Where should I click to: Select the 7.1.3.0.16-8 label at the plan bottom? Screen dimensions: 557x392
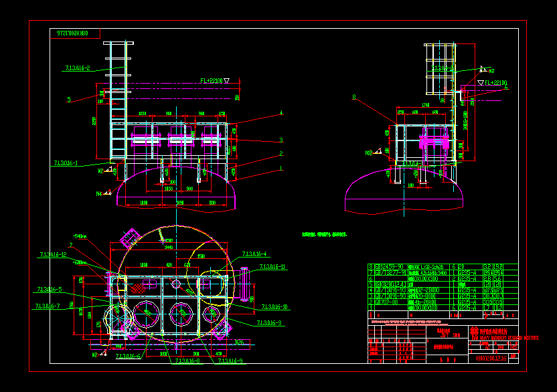pos(187,361)
